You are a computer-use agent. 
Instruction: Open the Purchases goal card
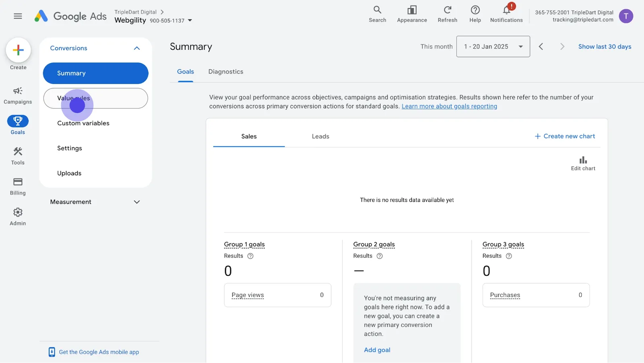pyautogui.click(x=536, y=295)
